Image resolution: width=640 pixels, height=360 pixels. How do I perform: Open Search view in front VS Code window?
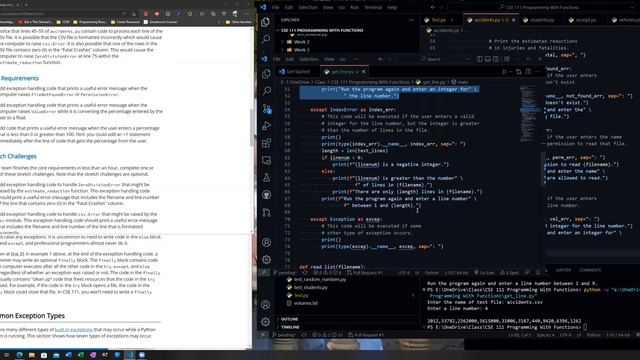(267, 91)
